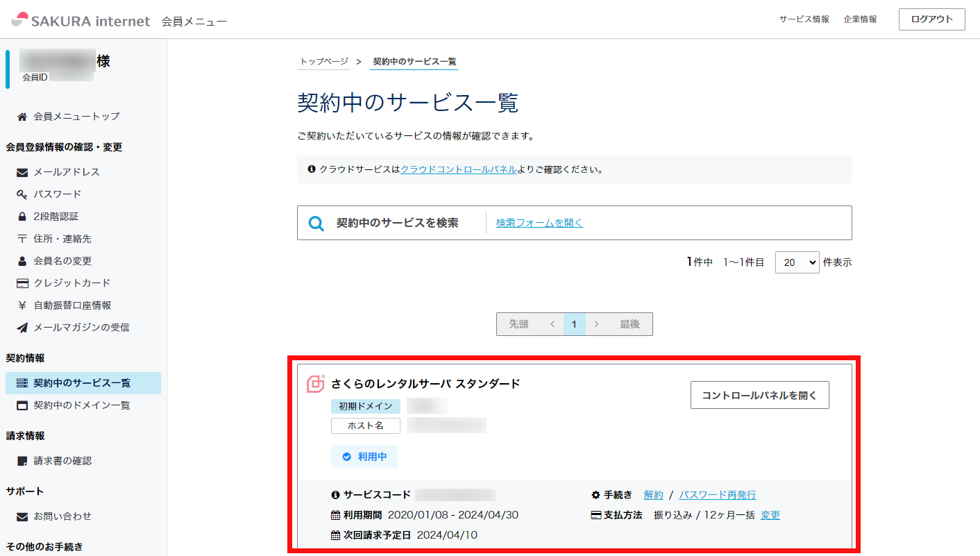The image size is (980, 556).
Task: Open 会員メニュートップ in the sidebar
Action: pos(76,117)
